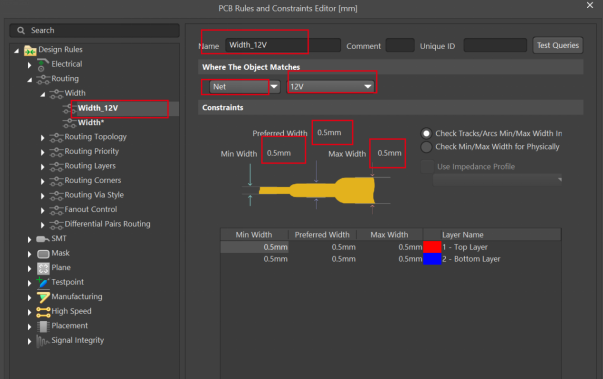The height and width of the screenshot is (379, 603).
Task: Click the icon beside Width_12V rule
Action: tap(70, 109)
